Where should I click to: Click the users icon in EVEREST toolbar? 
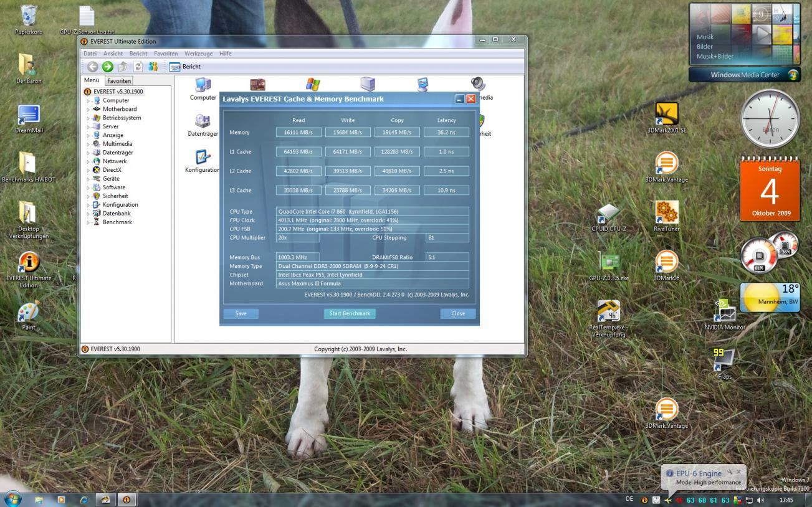click(153, 67)
